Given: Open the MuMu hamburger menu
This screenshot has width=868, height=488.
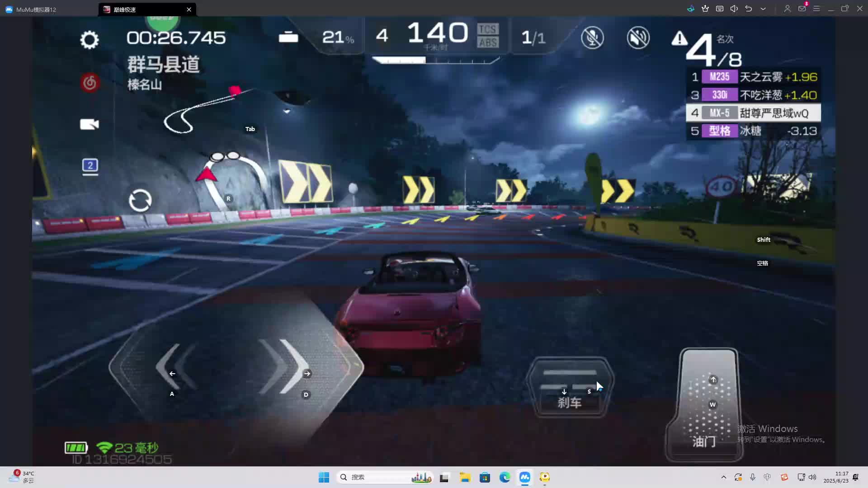Looking at the screenshot, I should [x=816, y=9].
